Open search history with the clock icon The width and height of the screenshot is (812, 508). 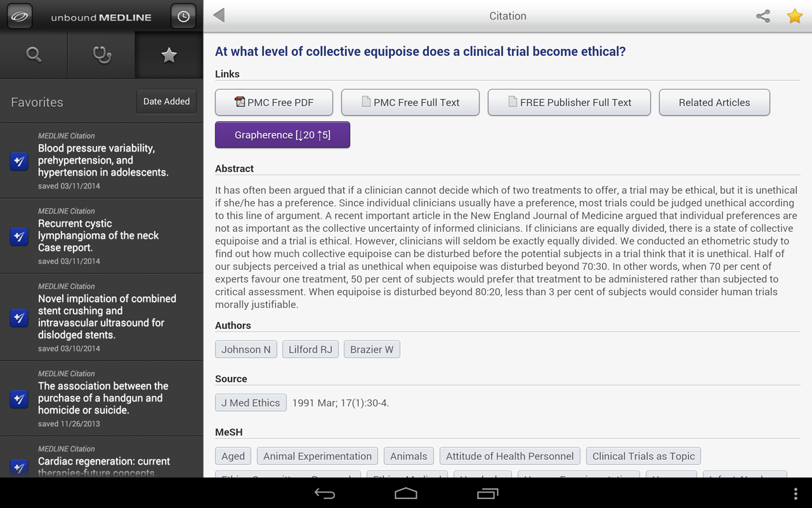183,16
